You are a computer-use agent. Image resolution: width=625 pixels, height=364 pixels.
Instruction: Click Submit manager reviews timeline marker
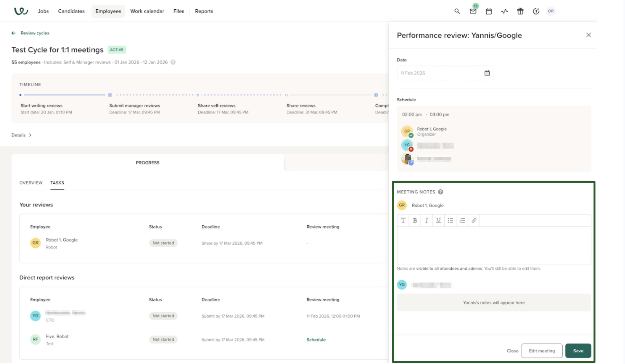tap(110, 95)
